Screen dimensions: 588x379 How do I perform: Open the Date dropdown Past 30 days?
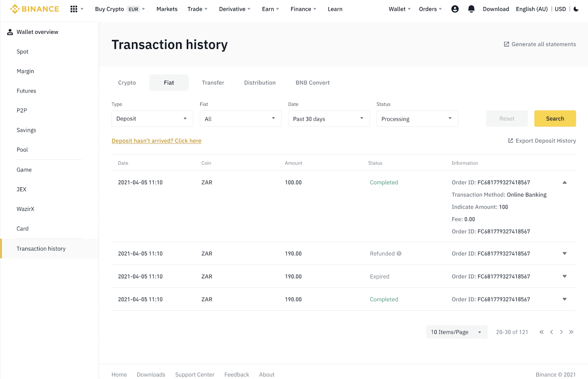coord(329,119)
